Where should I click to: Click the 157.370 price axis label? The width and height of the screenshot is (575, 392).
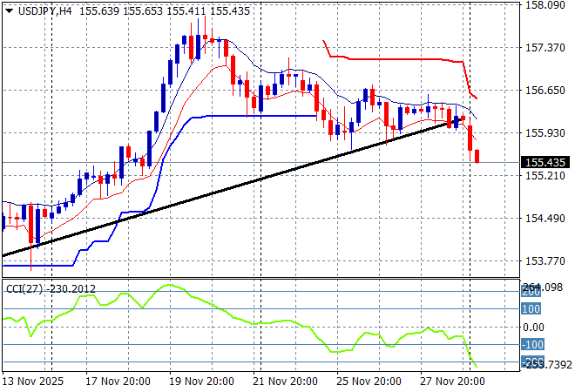(545, 47)
